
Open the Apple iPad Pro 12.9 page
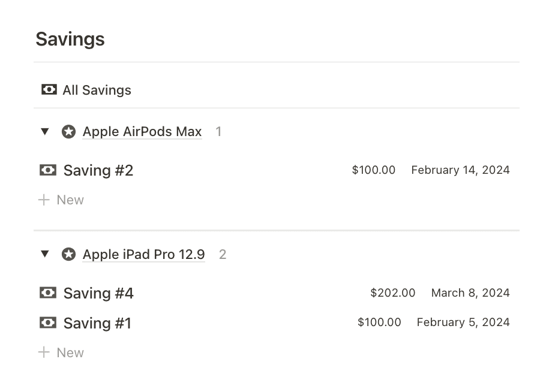(143, 254)
